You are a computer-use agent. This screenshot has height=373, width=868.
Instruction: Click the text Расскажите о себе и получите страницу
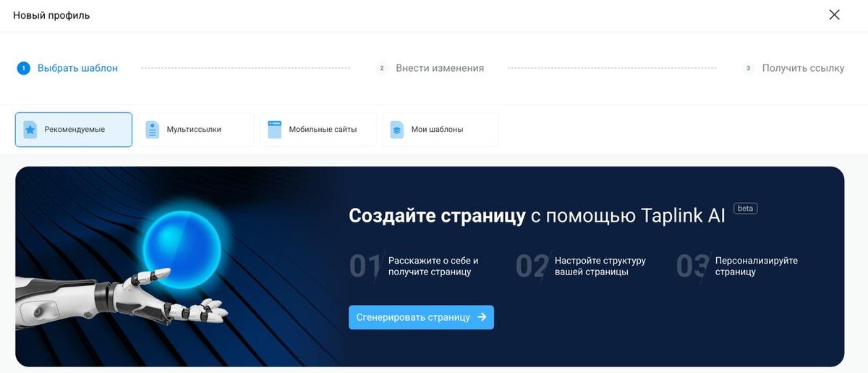coord(433,267)
